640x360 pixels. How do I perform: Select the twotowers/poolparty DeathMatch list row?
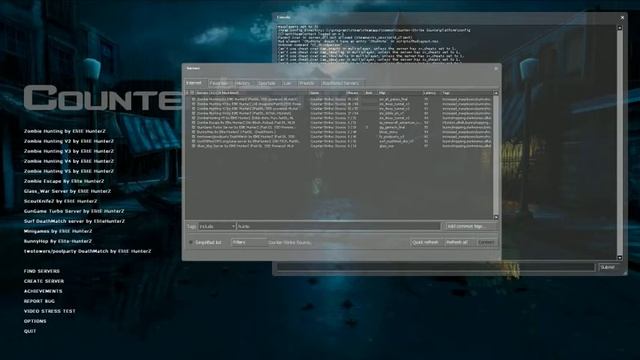[x=339, y=137]
